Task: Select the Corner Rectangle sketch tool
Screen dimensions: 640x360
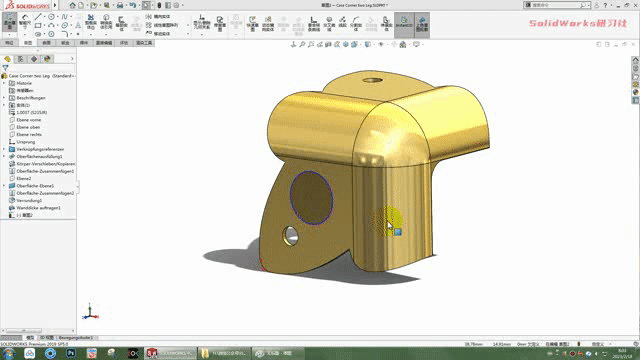Action: [x=38, y=25]
